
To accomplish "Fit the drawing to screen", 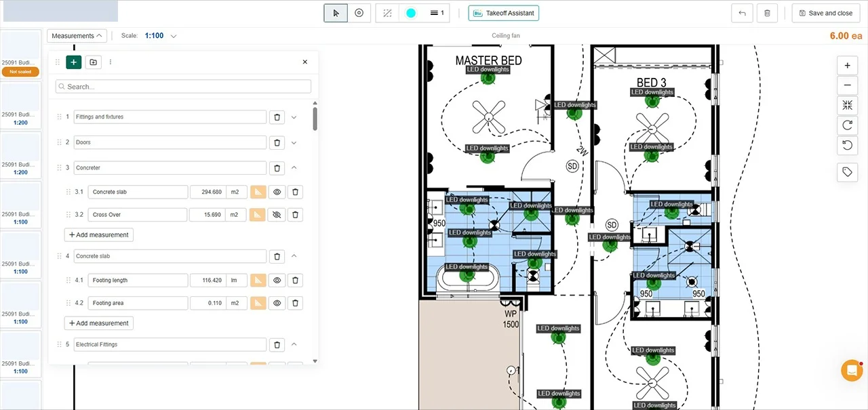I will 847,105.
